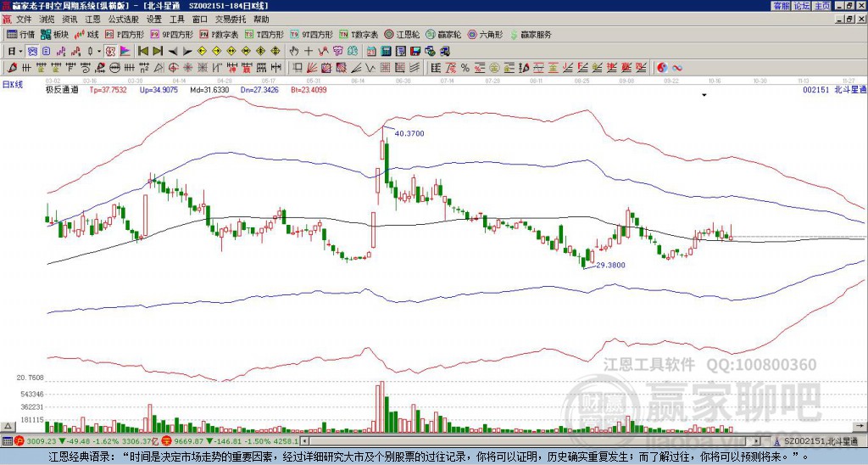Image resolution: width=868 pixels, height=465 pixels.
Task: Click the 002151 北斗星通 stock label
Action: (834, 89)
